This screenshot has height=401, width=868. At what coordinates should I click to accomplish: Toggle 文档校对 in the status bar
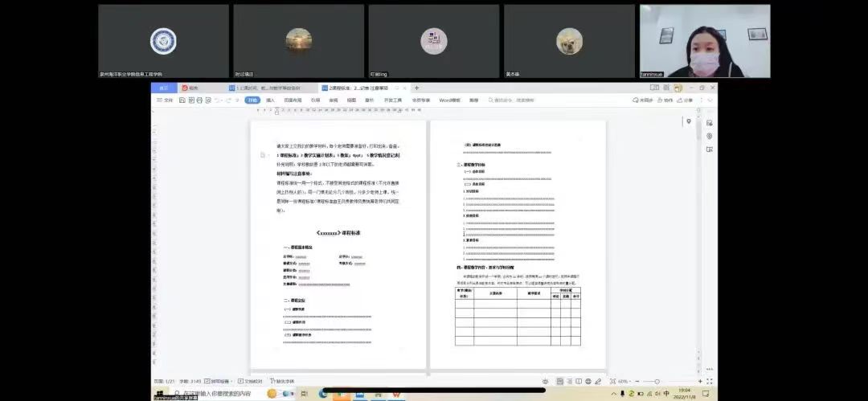coord(251,380)
